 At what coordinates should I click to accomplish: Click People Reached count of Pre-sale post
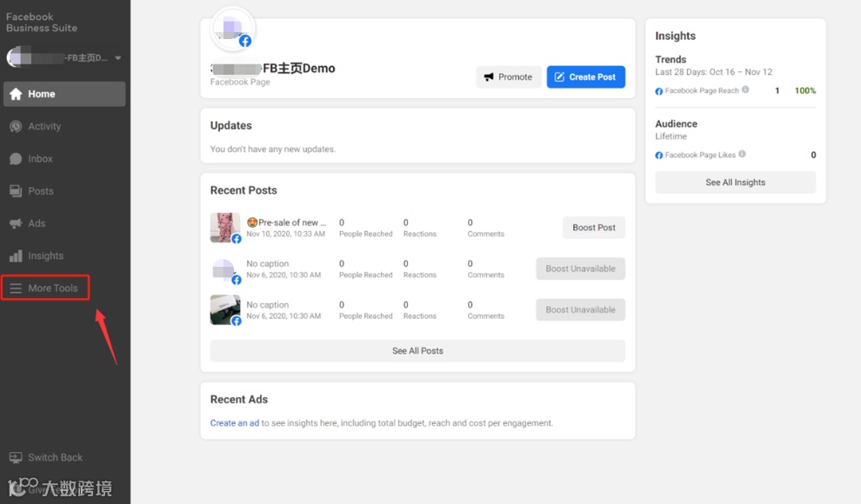tap(342, 222)
